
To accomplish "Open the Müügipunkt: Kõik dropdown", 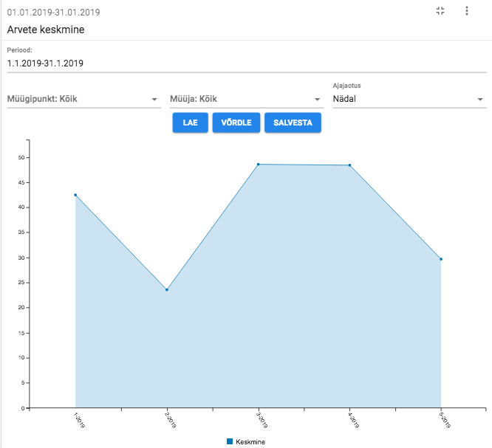I will tap(83, 99).
